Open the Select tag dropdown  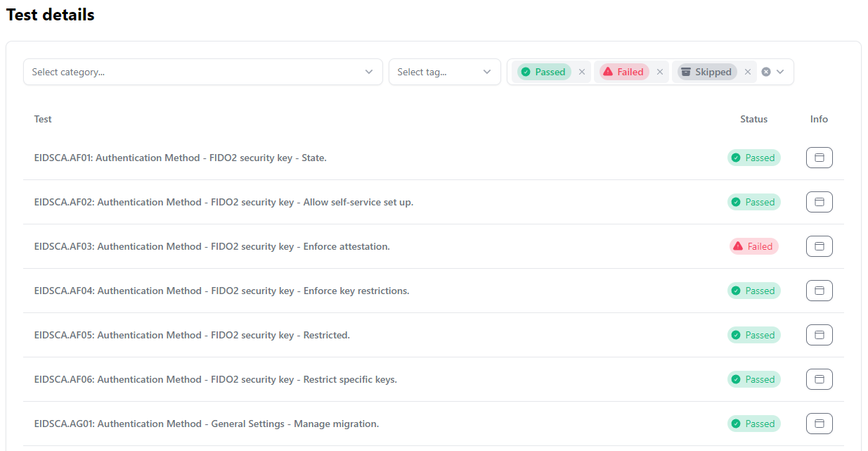[x=445, y=72]
